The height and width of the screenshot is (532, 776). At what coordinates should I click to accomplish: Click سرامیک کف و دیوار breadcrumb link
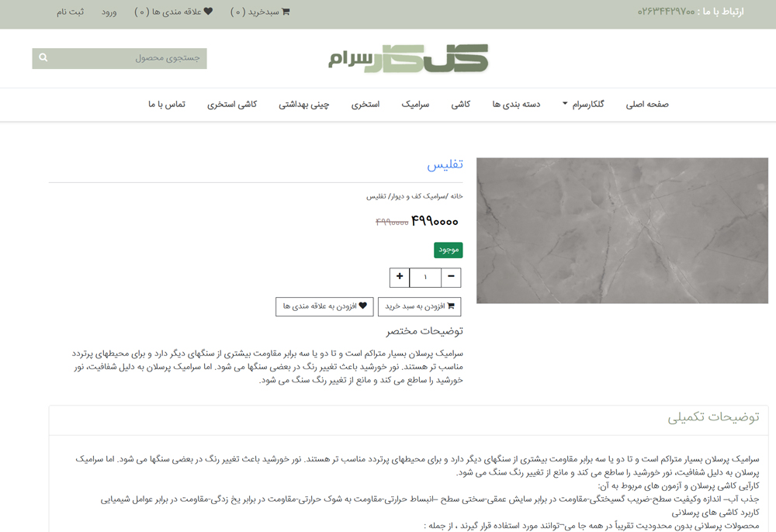tap(418, 196)
